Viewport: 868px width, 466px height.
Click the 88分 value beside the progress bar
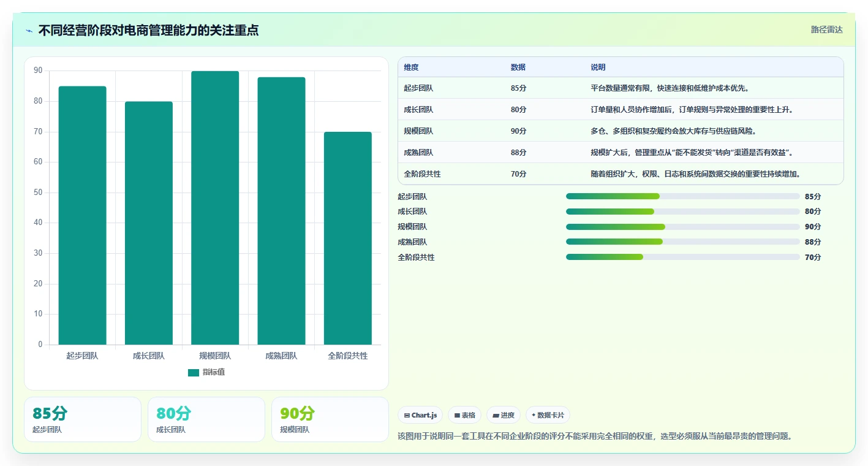pyautogui.click(x=813, y=242)
